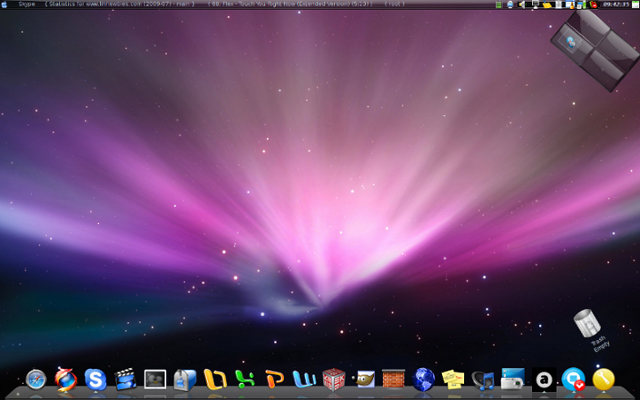Image resolution: width=640 pixels, height=400 pixels.
Task: Select the highlighted workspace in desktop pager
Action: [x=572, y=43]
